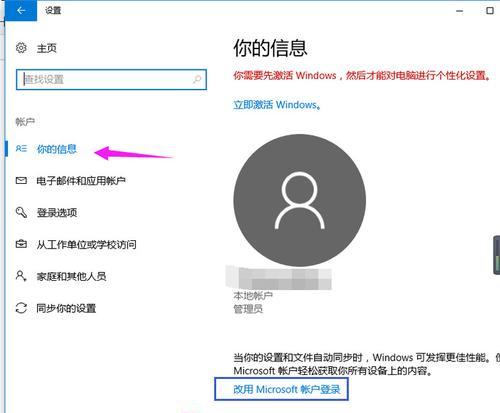
Task: Select 你的信息 in sidebar
Action: pyautogui.click(x=57, y=149)
